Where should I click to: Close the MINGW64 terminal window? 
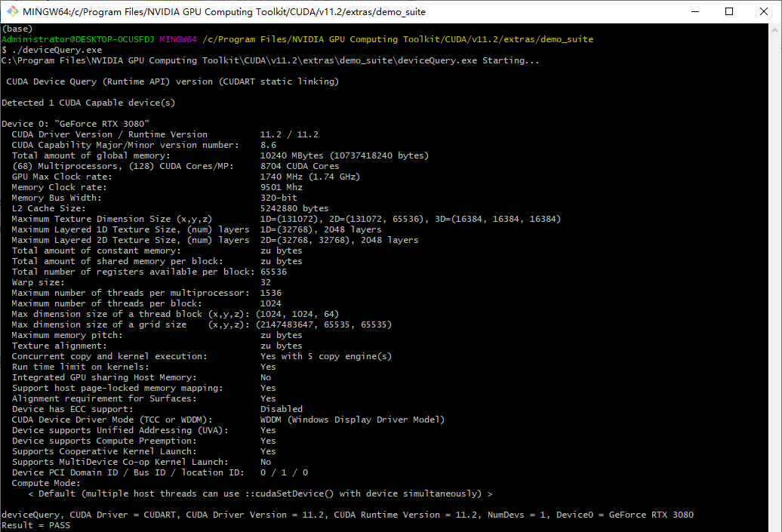coord(764,11)
